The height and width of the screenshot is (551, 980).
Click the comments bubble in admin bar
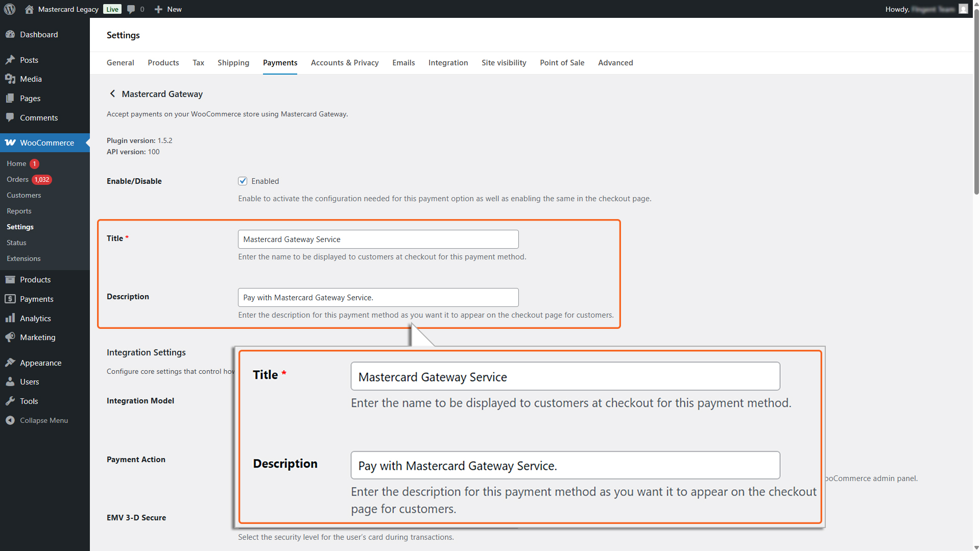click(132, 9)
